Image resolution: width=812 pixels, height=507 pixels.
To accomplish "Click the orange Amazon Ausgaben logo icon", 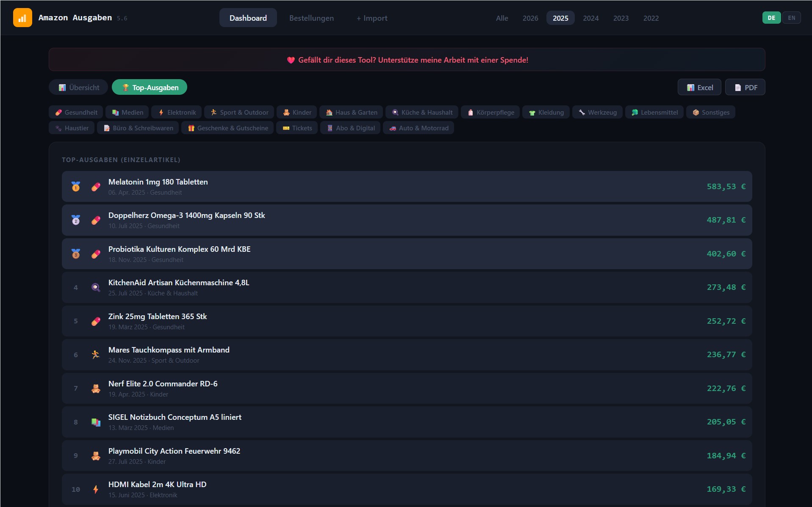I will pyautogui.click(x=22, y=18).
